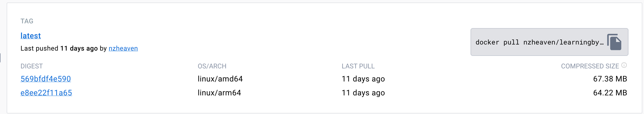Click the 67.38 MB size value

pos(610,79)
